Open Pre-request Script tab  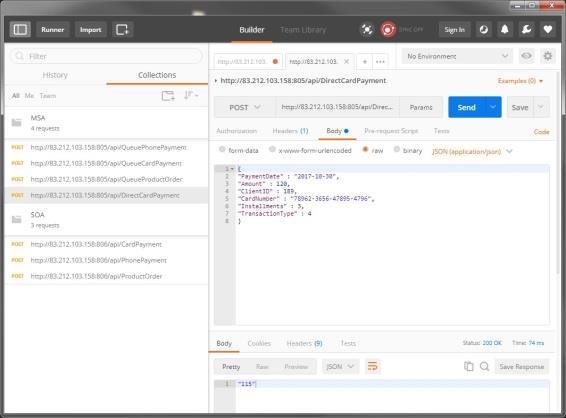(x=391, y=131)
